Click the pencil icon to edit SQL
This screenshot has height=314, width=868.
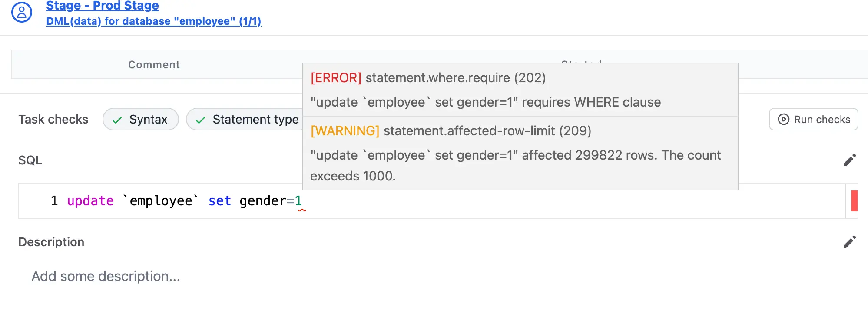point(849,160)
